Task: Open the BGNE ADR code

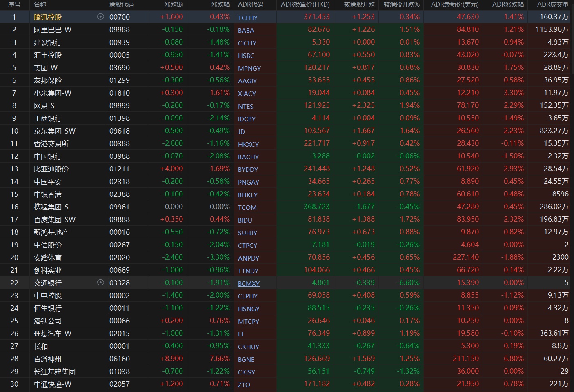Action: 246,359
